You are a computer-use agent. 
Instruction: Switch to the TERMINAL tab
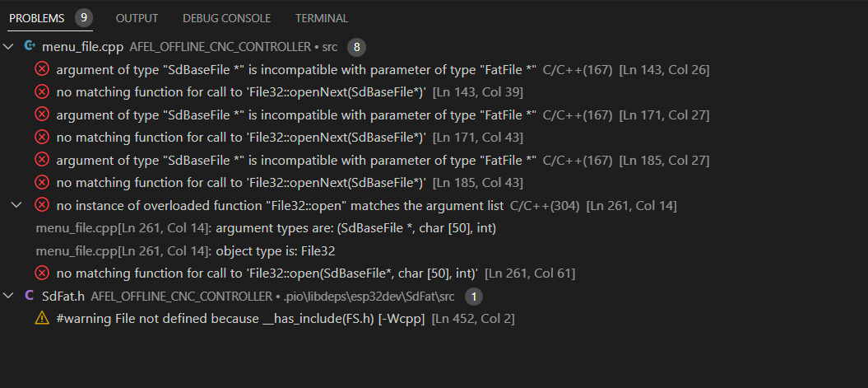tap(322, 18)
